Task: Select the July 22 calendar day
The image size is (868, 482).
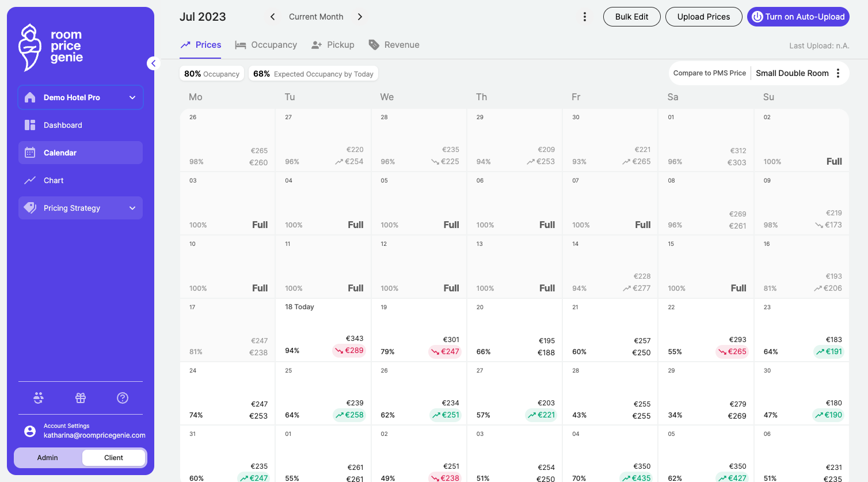Action: tap(706, 330)
